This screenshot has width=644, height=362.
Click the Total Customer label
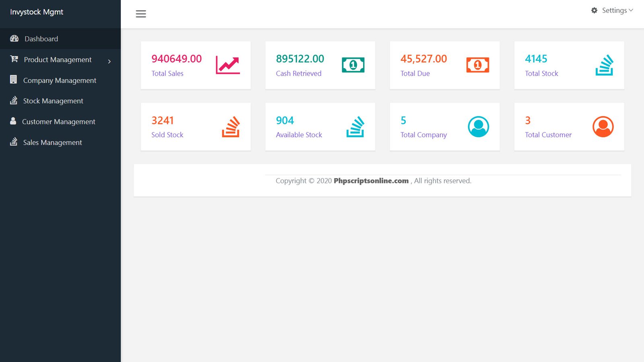point(548,135)
